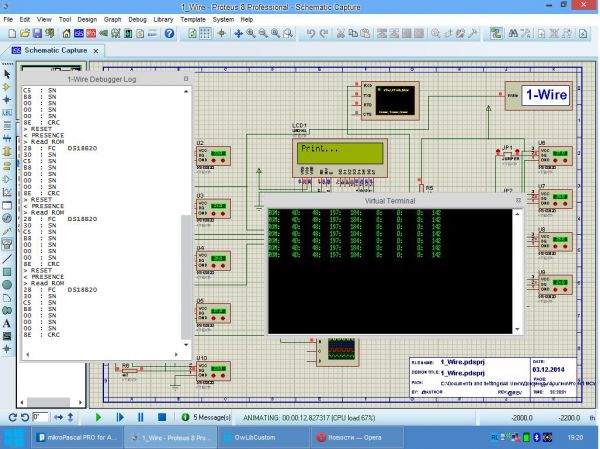Click the Virtual Terminal scroll up arrow
The width and height of the screenshot is (600, 449).
coord(517,214)
